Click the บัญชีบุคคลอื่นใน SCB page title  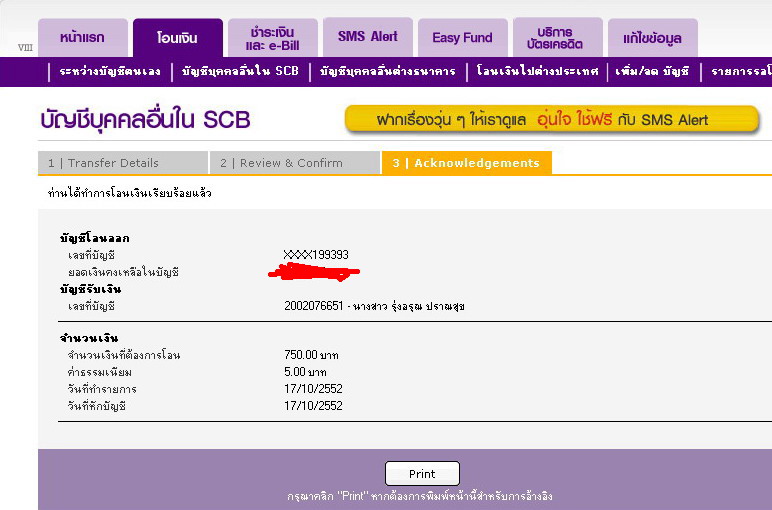pos(145,120)
